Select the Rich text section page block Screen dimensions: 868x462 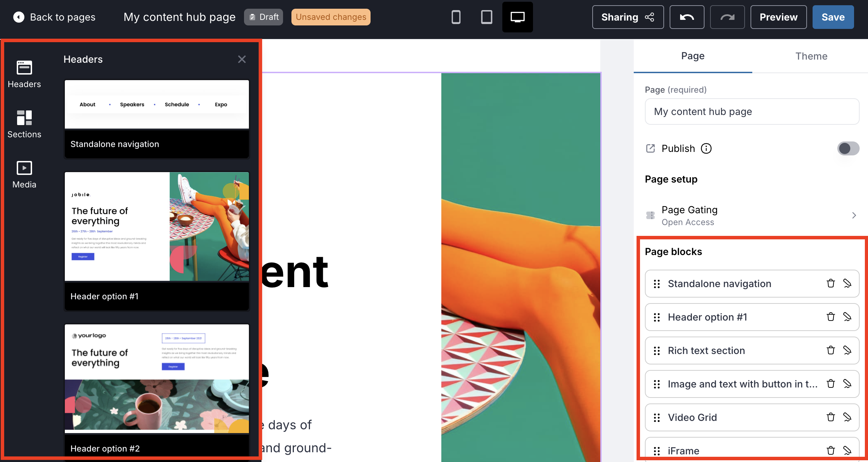(x=752, y=351)
